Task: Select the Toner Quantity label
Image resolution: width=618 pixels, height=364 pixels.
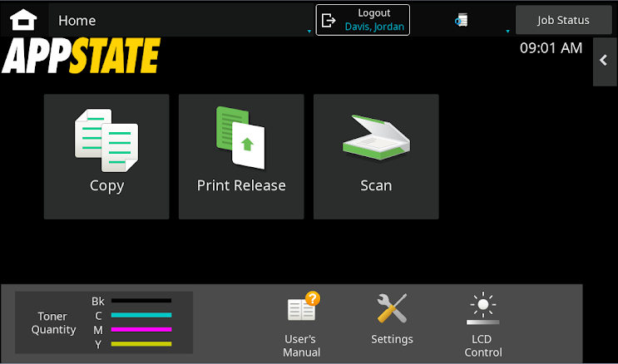Action: (x=53, y=322)
